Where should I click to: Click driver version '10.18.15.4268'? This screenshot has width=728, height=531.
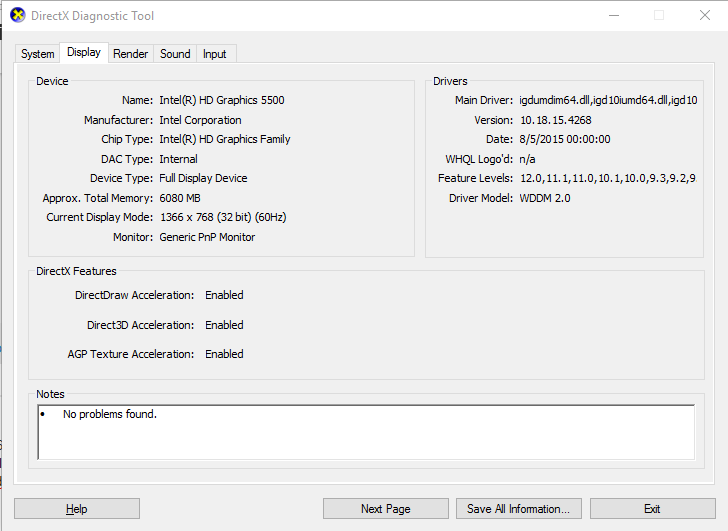coord(556,120)
